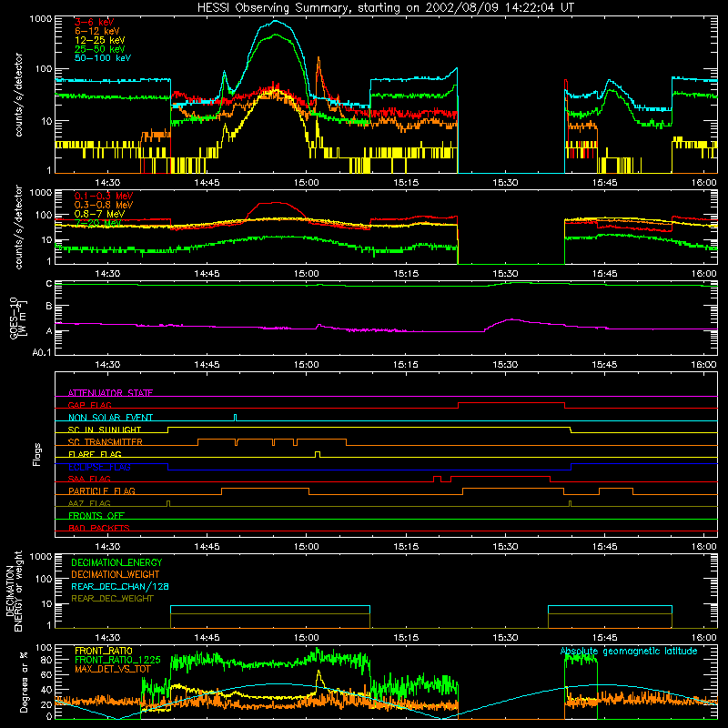Click the 'Degrees or %' axis title
The width and height of the screenshot is (728, 728).
pyautogui.click(x=24, y=682)
